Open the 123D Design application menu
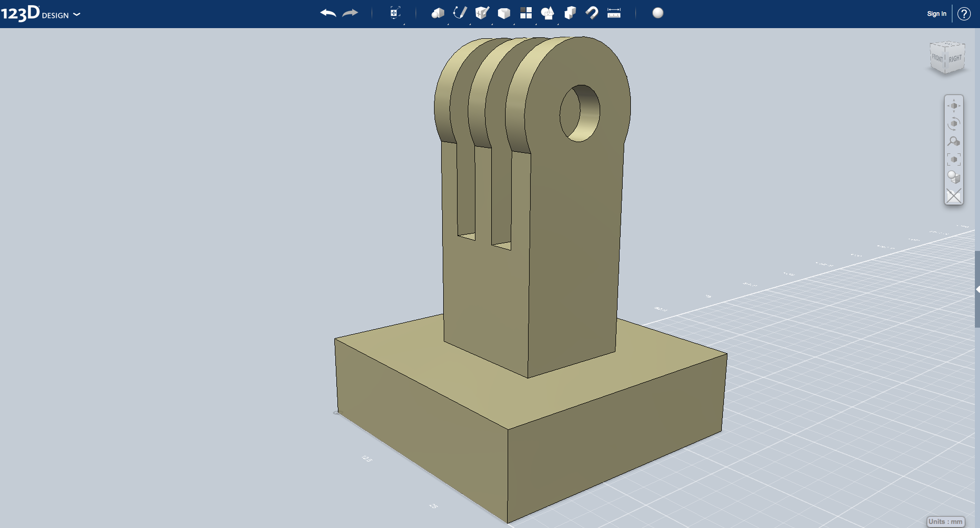The width and height of the screenshot is (980, 528). (40, 14)
